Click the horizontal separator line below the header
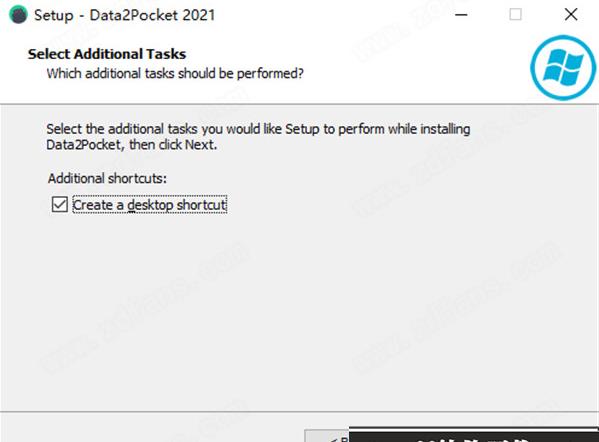The image size is (599, 442). click(300, 104)
